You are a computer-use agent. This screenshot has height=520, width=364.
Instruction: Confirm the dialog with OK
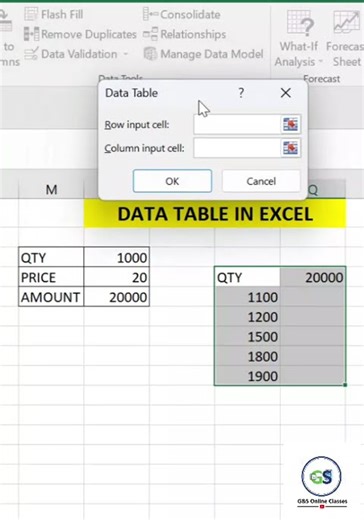(172, 181)
